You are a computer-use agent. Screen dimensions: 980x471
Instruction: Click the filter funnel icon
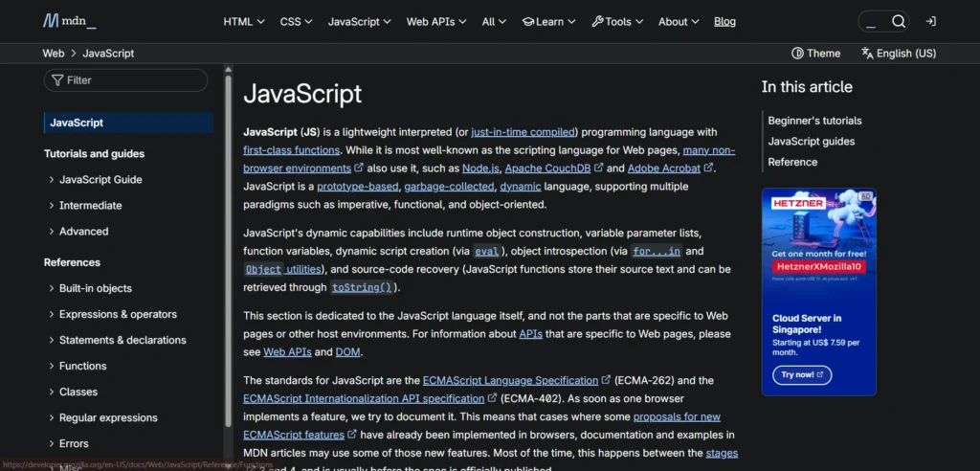(57, 80)
